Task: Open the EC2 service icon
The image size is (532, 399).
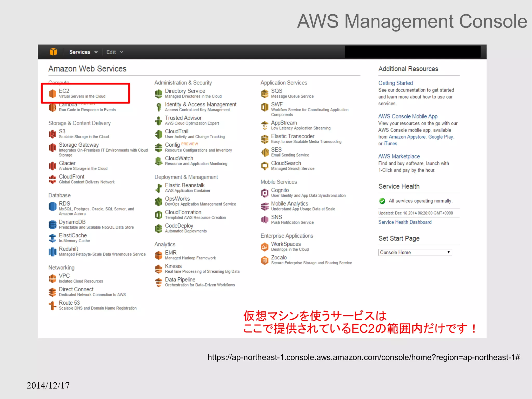Action: pyautogui.click(x=52, y=94)
